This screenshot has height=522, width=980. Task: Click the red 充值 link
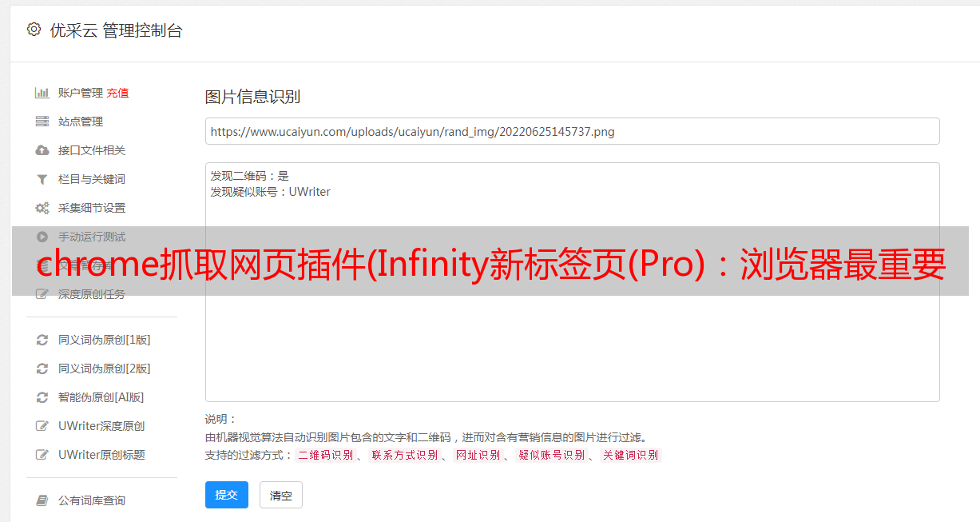pyautogui.click(x=117, y=93)
